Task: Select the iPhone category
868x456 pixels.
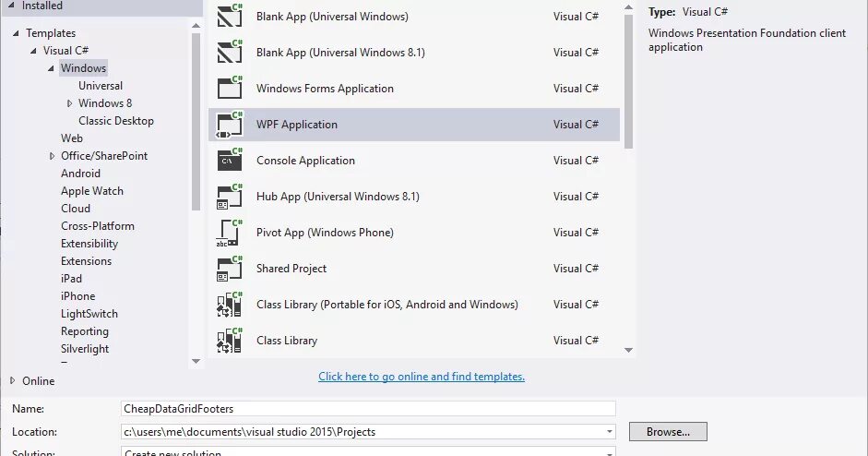Action: pyautogui.click(x=77, y=296)
